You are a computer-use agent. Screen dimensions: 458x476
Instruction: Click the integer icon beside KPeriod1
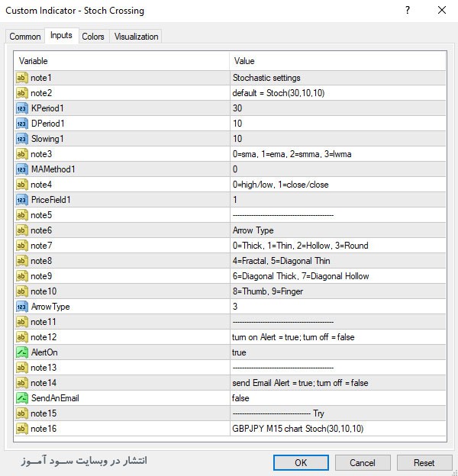click(x=21, y=108)
